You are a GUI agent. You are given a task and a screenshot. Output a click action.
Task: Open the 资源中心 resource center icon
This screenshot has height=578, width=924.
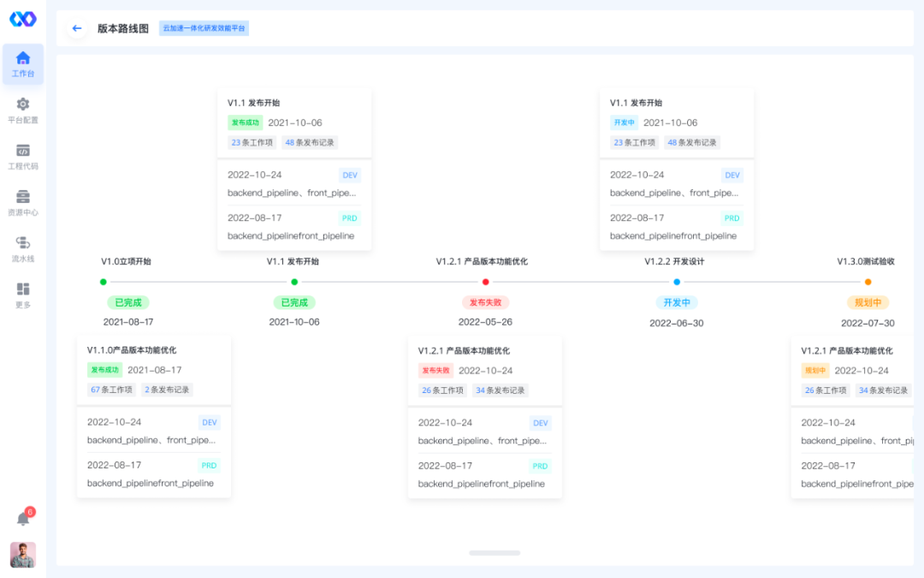click(22, 201)
